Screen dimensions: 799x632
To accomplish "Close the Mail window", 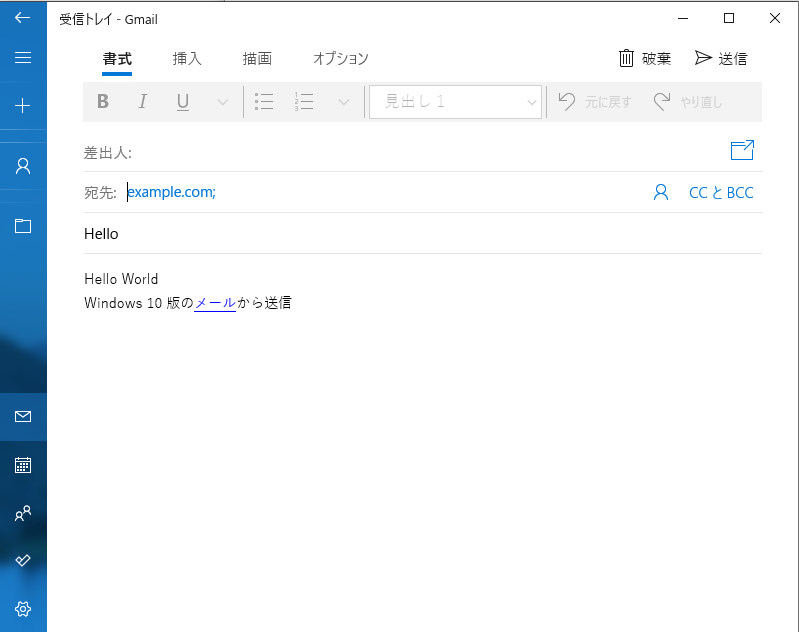I will (x=775, y=18).
